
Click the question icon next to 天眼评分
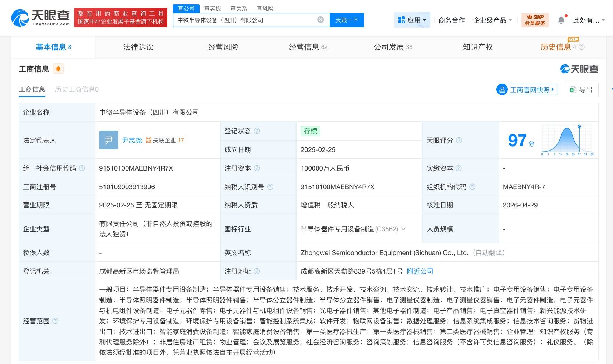click(459, 140)
